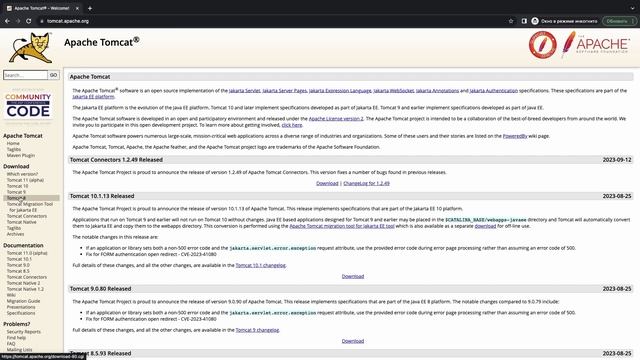Click the site search input field
The width and height of the screenshot is (640, 360).
pyautogui.click(x=25, y=75)
